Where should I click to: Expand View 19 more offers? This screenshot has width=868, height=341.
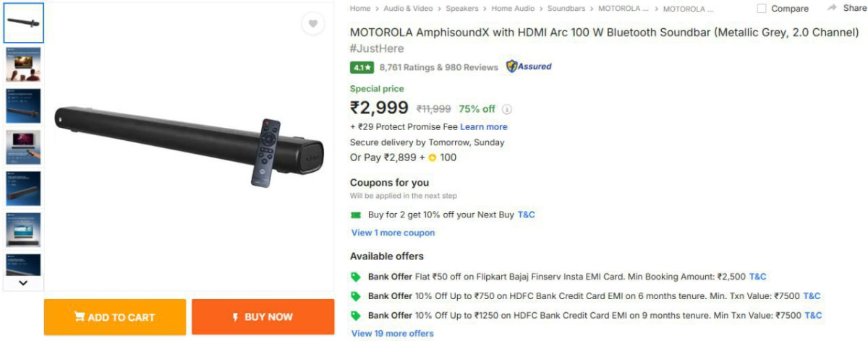tap(392, 334)
